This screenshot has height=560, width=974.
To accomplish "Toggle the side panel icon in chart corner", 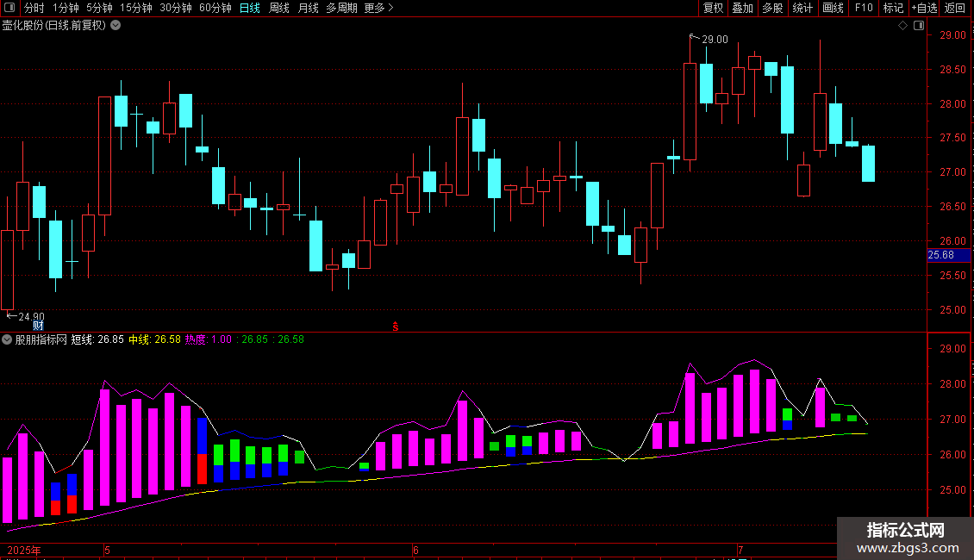I will pyautogui.click(x=919, y=26).
